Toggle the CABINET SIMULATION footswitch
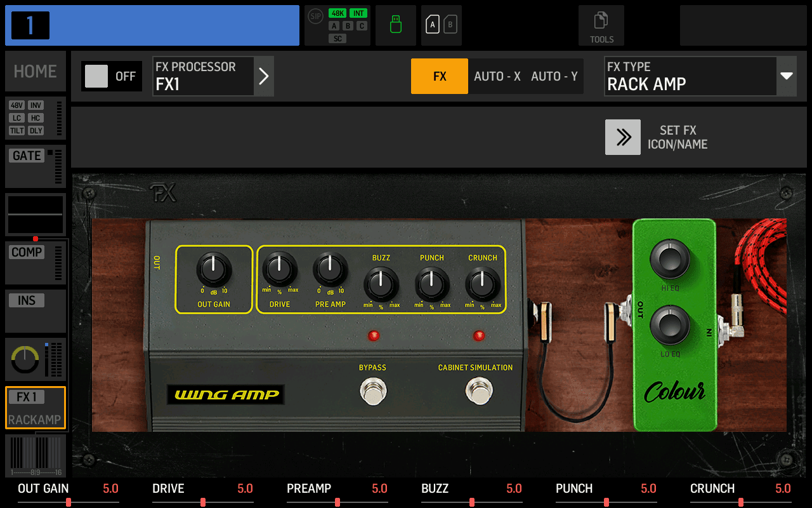 [x=478, y=391]
